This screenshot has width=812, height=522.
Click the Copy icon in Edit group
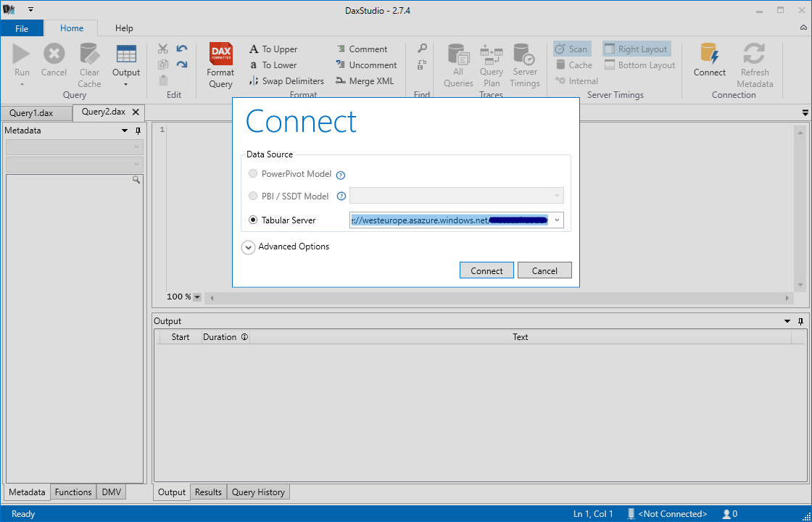click(x=163, y=65)
